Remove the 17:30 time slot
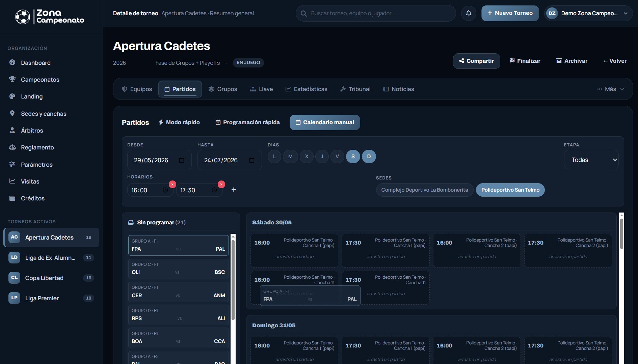Image resolution: width=638 pixels, height=364 pixels. tap(221, 184)
